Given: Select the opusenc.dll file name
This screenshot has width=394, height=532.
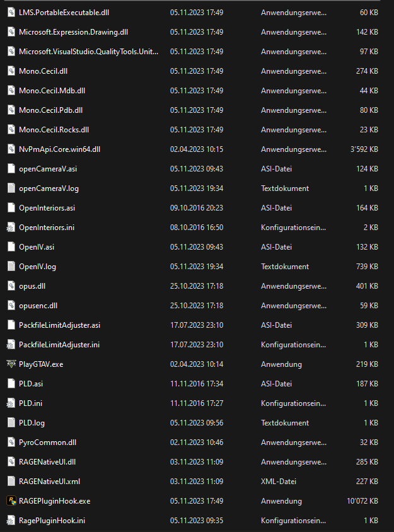Looking at the screenshot, I should tap(38, 306).
